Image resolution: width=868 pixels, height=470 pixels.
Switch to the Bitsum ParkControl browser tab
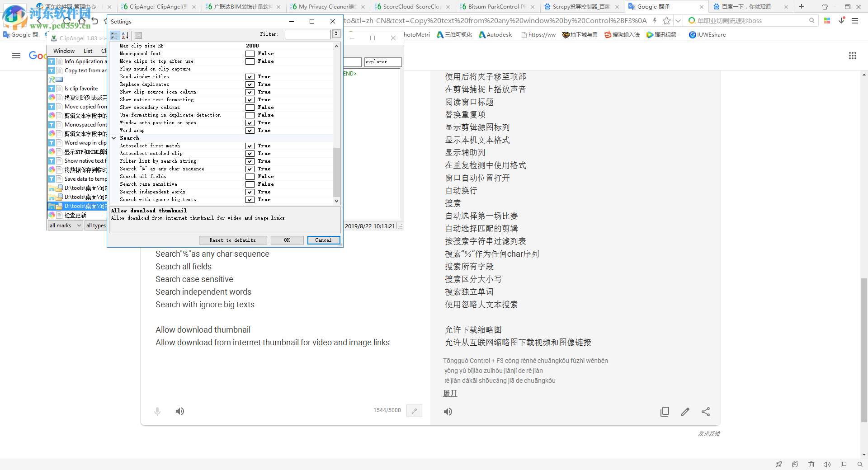point(494,6)
